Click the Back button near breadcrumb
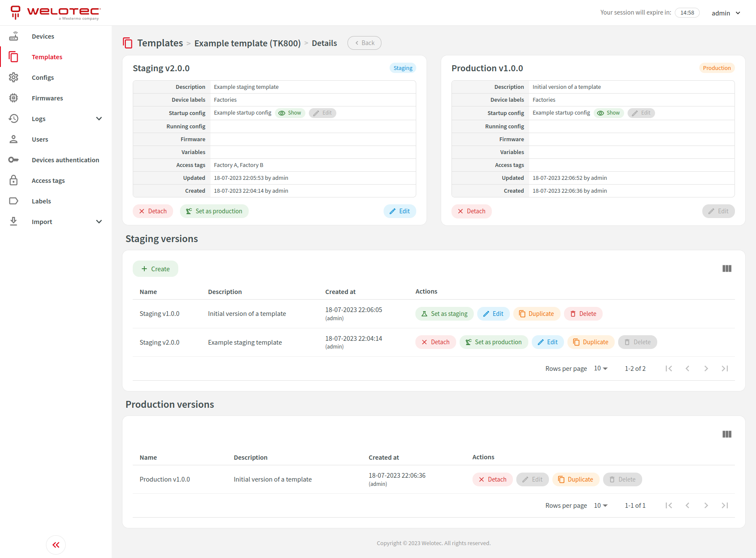756x558 pixels. coord(364,43)
